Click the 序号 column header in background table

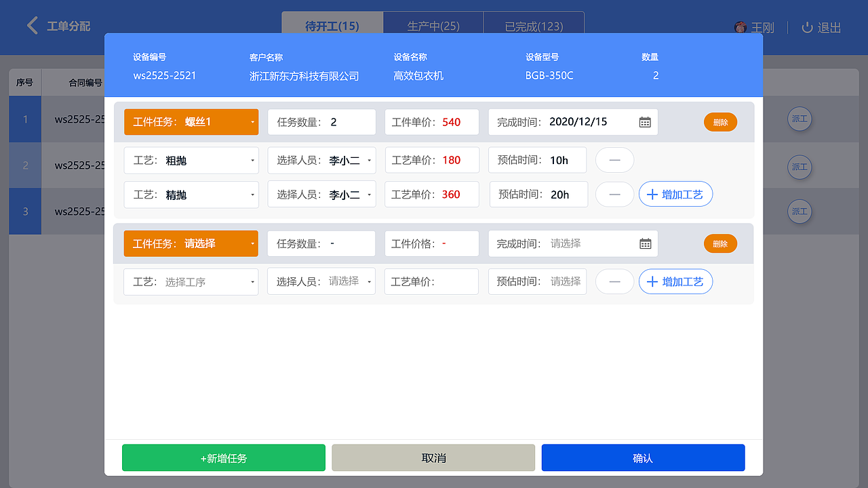pos(24,83)
